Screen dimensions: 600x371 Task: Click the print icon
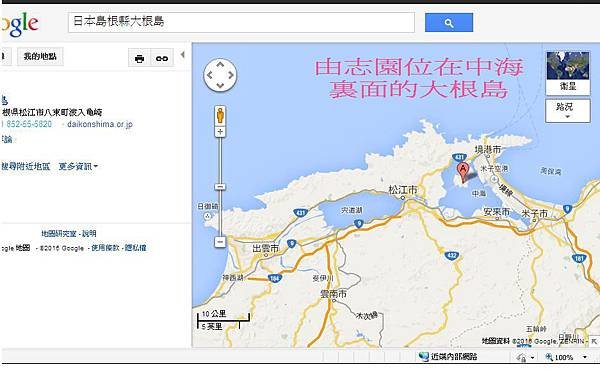(x=140, y=59)
